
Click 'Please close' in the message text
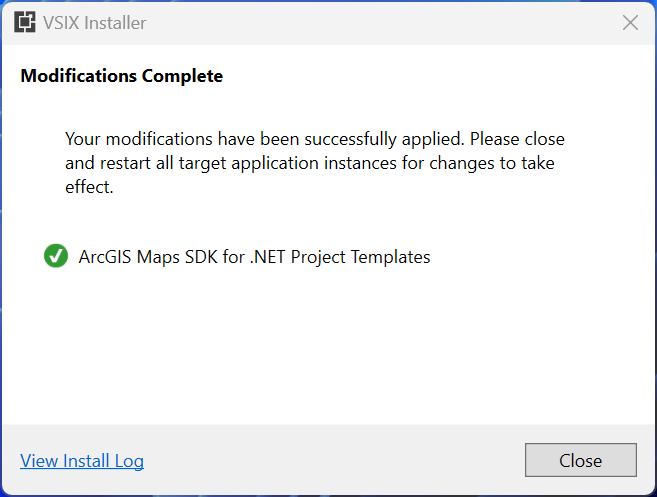click(517, 139)
